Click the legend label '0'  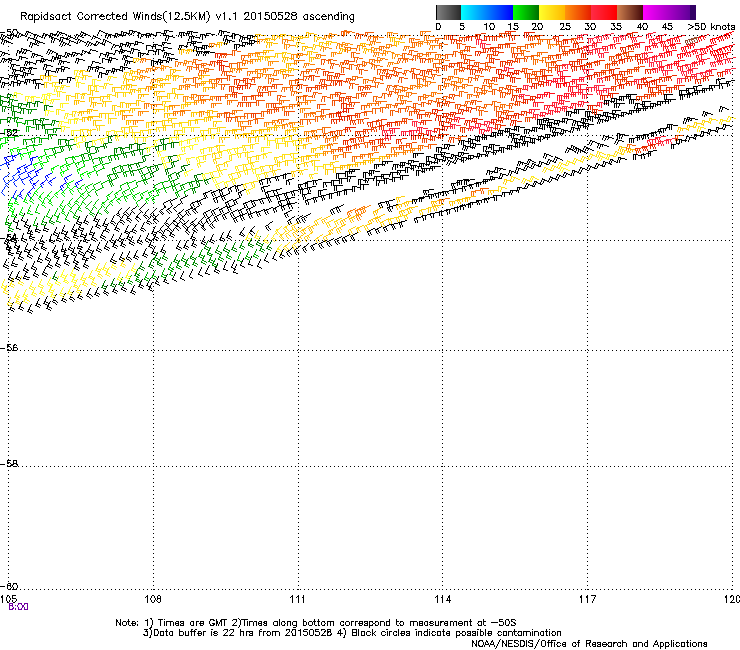(x=438, y=27)
